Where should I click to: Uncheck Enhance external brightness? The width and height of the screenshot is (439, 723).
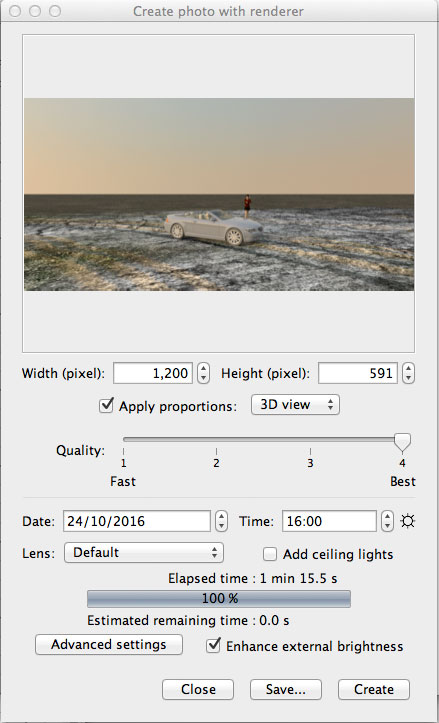pos(213,645)
